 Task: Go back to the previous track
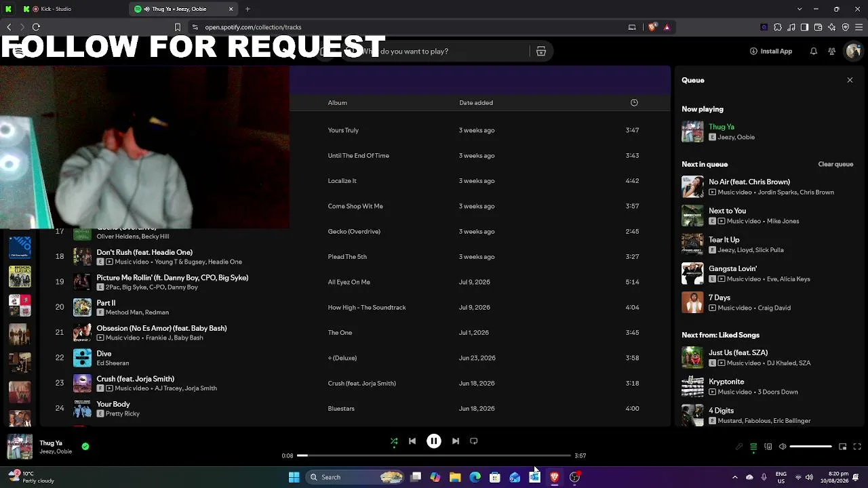(x=412, y=441)
